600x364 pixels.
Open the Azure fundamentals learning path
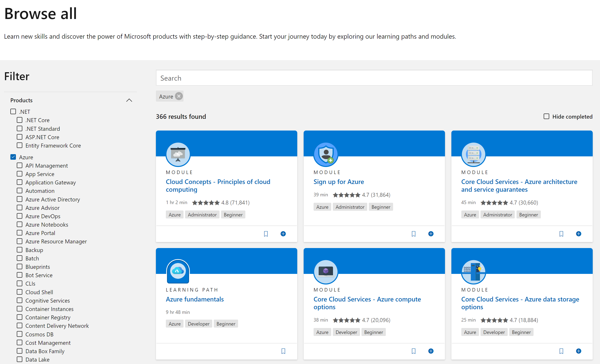click(195, 299)
